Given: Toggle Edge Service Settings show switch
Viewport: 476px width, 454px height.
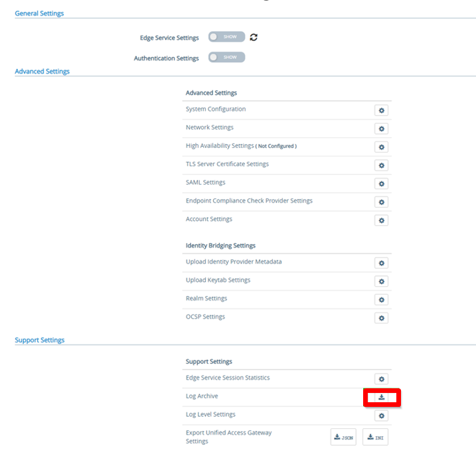Looking at the screenshot, I should [226, 37].
